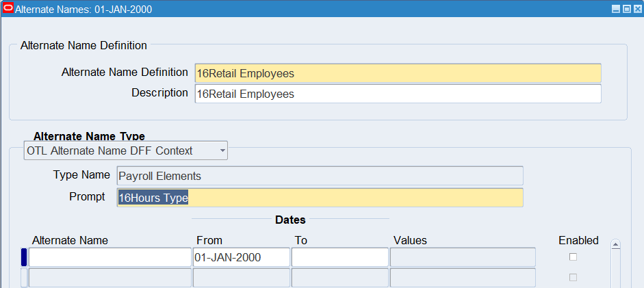
Task: Click into the Description field
Action: tap(397, 94)
